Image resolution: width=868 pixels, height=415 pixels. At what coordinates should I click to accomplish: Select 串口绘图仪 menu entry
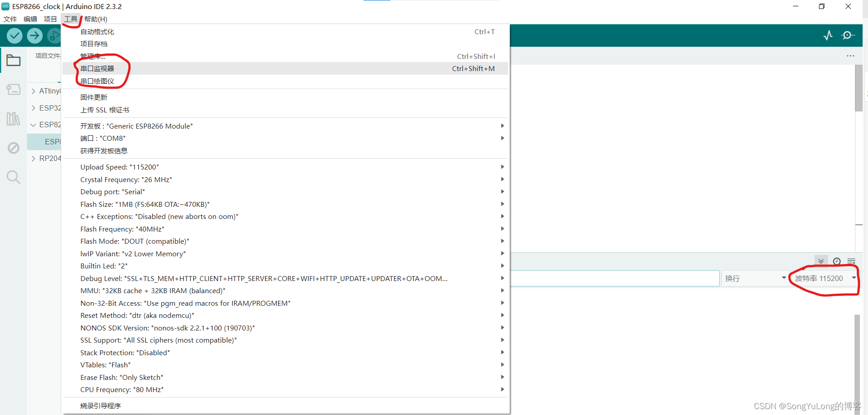coord(285,81)
